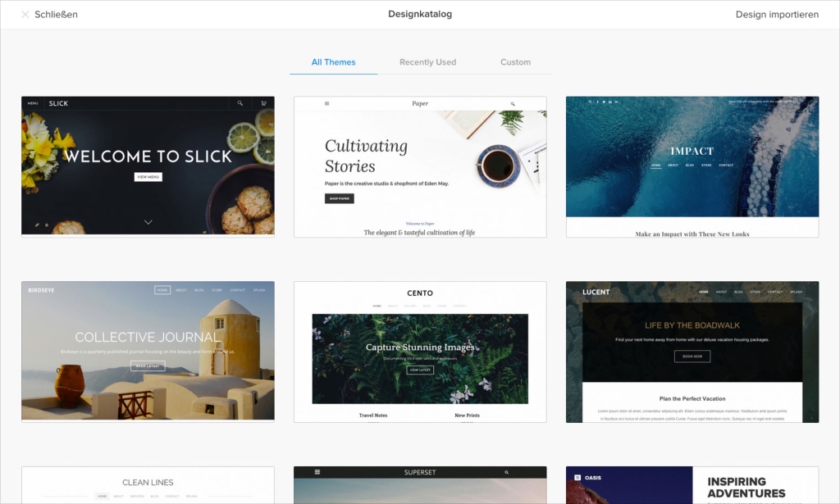Click View Menu button in Slick preview
The height and width of the screenshot is (504, 840).
tap(148, 177)
